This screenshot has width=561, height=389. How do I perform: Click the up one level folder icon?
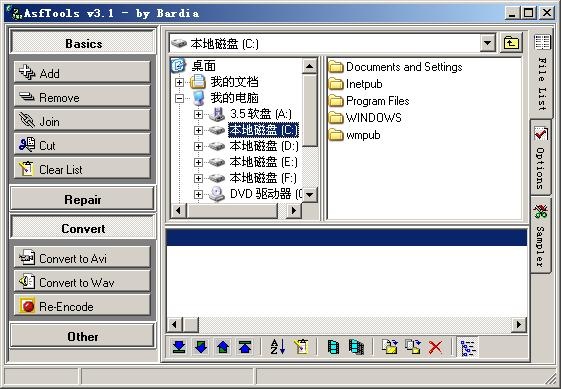pyautogui.click(x=511, y=43)
